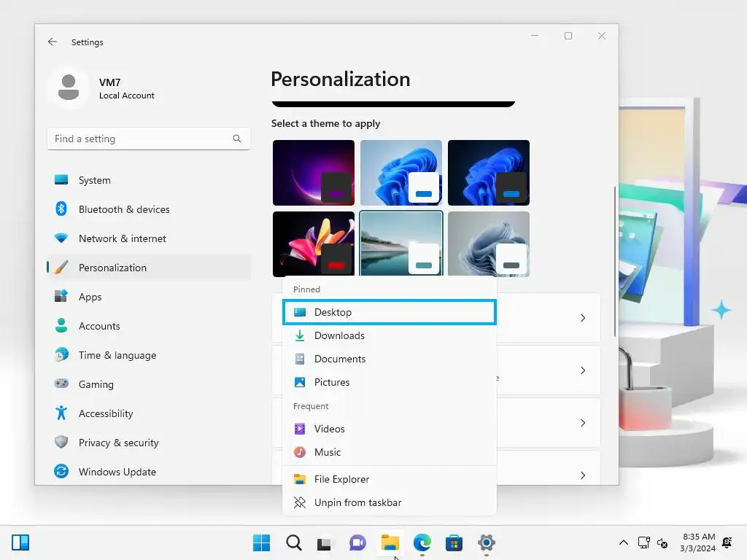Open pinned Pictures from jump list
The width and height of the screenshot is (747, 560).
click(390, 382)
